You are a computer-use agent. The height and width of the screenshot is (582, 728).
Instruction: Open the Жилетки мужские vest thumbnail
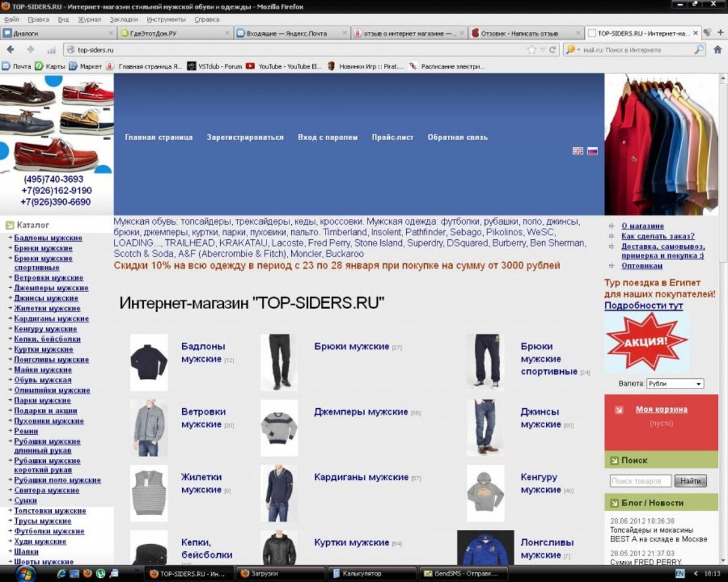pyautogui.click(x=149, y=493)
